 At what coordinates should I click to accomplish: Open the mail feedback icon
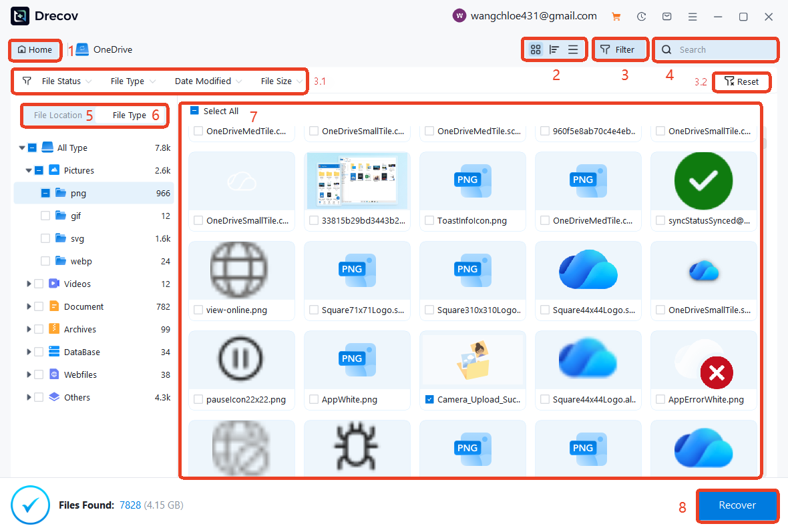tap(666, 17)
